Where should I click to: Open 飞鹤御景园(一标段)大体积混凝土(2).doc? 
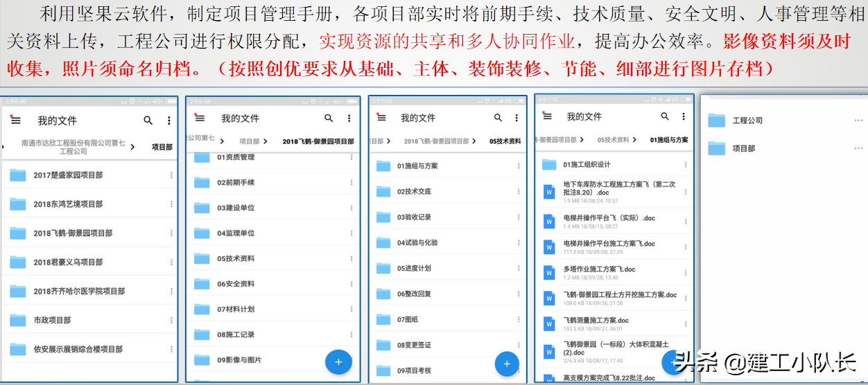(614, 351)
